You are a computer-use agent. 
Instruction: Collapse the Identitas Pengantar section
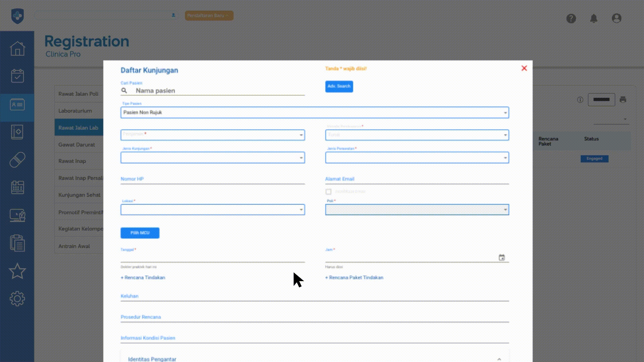(499, 359)
